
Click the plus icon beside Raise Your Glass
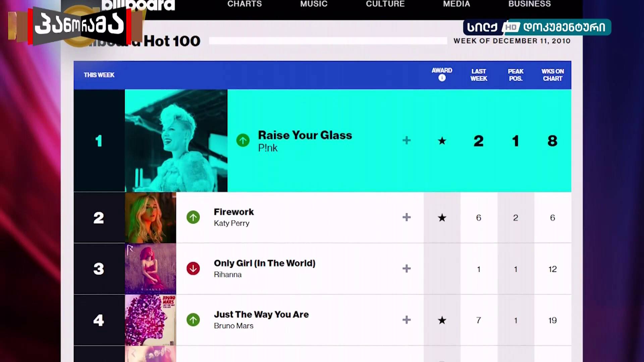tap(407, 140)
